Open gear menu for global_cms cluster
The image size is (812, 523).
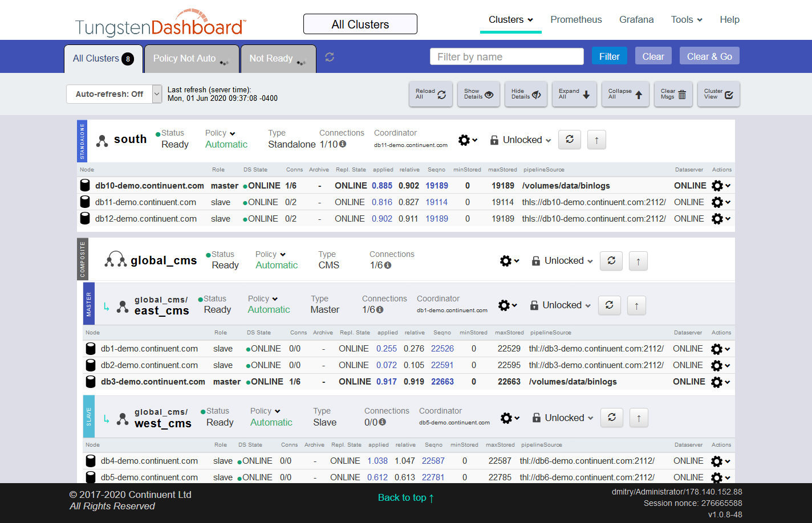click(x=509, y=261)
